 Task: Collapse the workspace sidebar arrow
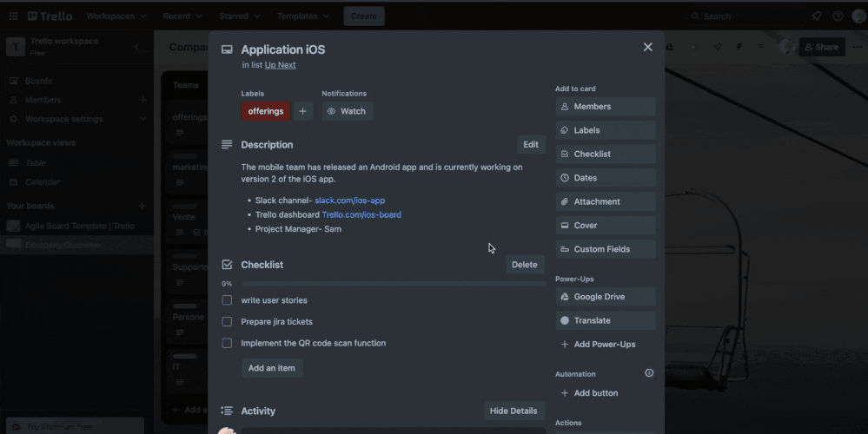click(x=136, y=47)
